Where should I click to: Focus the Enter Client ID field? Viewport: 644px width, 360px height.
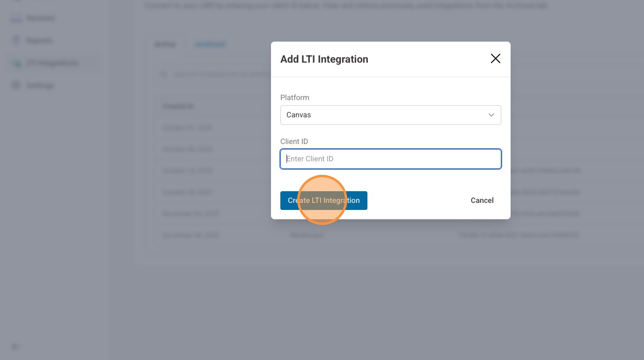tap(390, 159)
